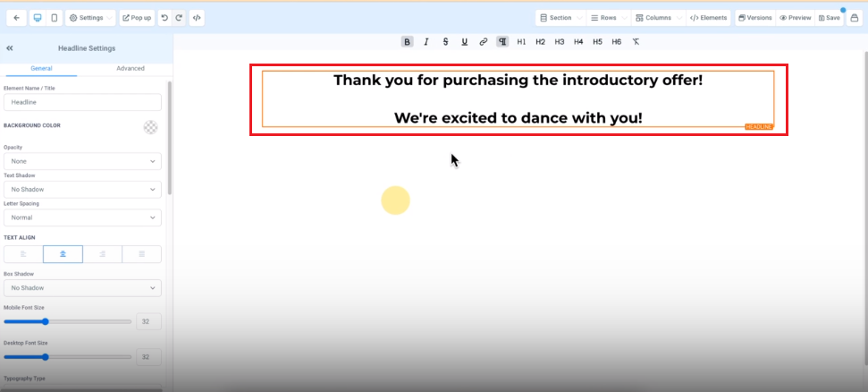Screen dimensions: 868x392
Task: Apply H5 heading style
Action: tap(597, 41)
